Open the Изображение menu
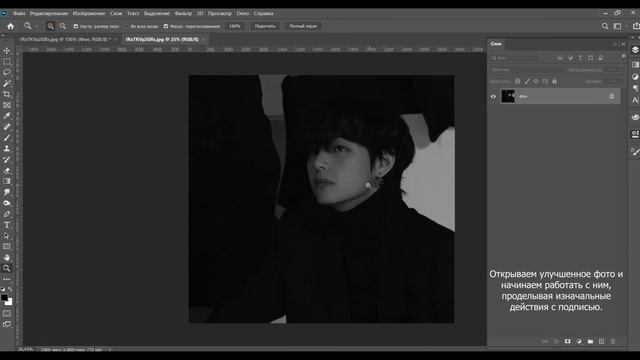Screen dimensions: 640x360 (x=89, y=13)
